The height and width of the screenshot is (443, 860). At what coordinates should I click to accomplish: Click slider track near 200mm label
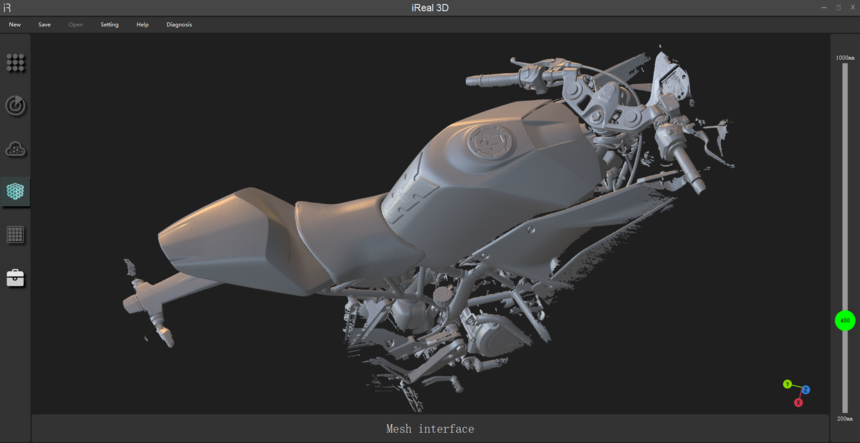[x=845, y=406]
